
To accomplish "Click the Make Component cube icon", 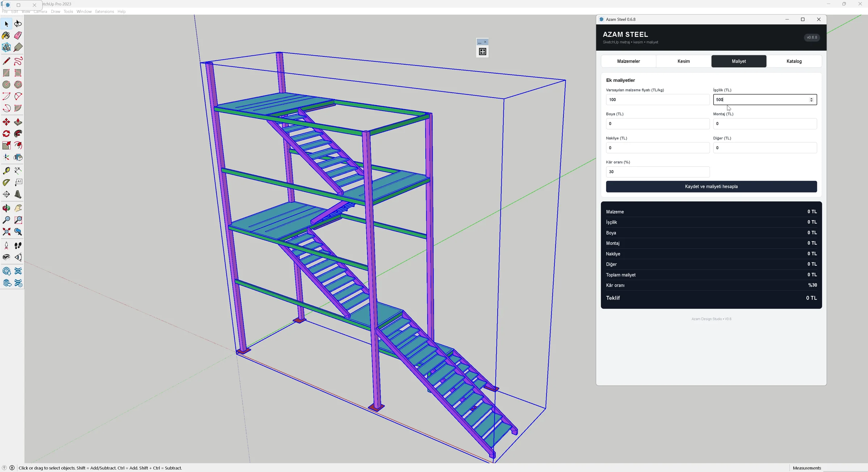I will click(x=6, y=47).
